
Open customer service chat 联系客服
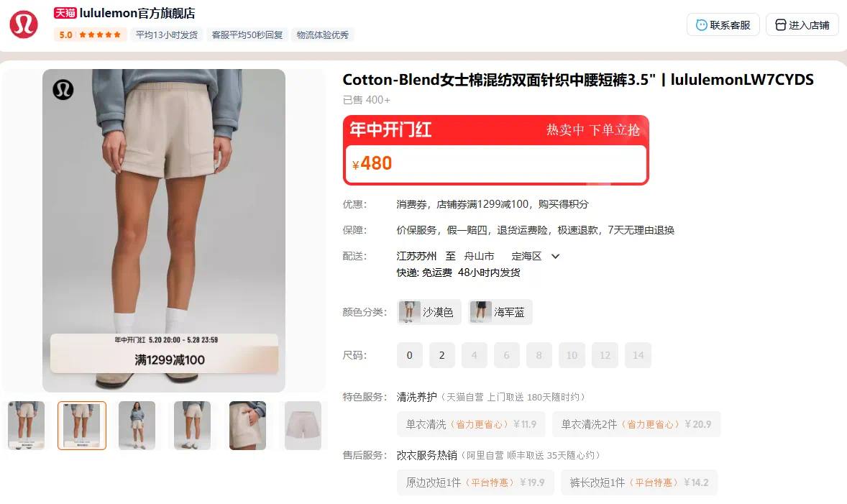click(723, 25)
